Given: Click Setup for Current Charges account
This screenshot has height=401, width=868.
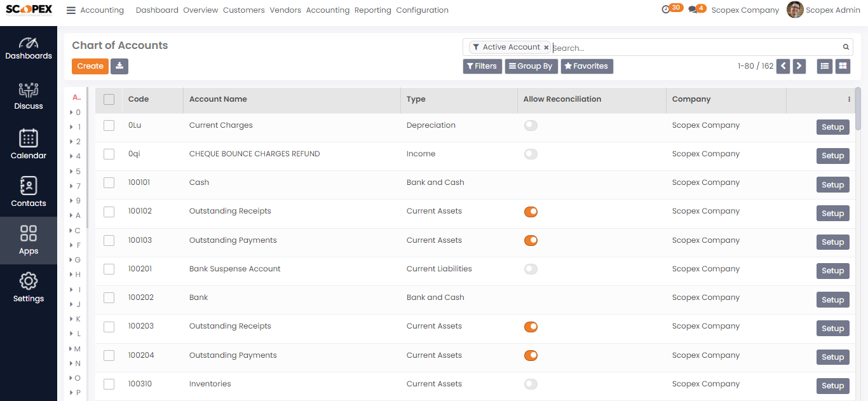Looking at the screenshot, I should tap(832, 127).
